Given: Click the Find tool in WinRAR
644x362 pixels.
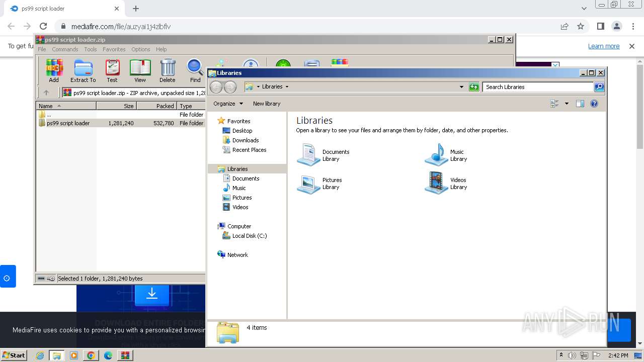Looking at the screenshot, I should pyautogui.click(x=195, y=70).
